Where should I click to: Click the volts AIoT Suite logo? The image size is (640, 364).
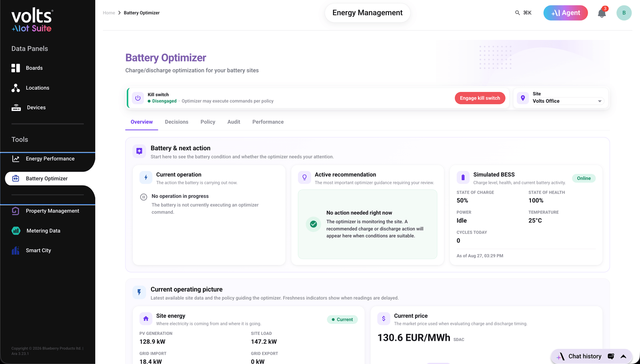click(x=32, y=20)
